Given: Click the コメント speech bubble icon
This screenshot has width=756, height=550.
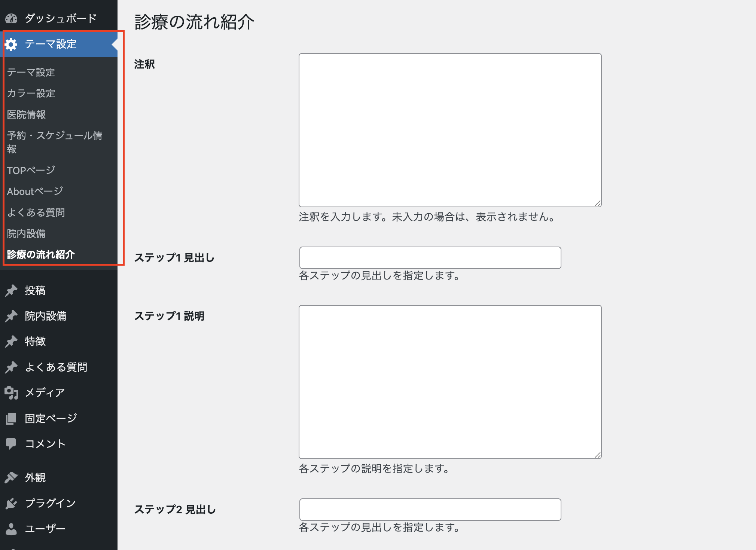Looking at the screenshot, I should pyautogui.click(x=11, y=444).
